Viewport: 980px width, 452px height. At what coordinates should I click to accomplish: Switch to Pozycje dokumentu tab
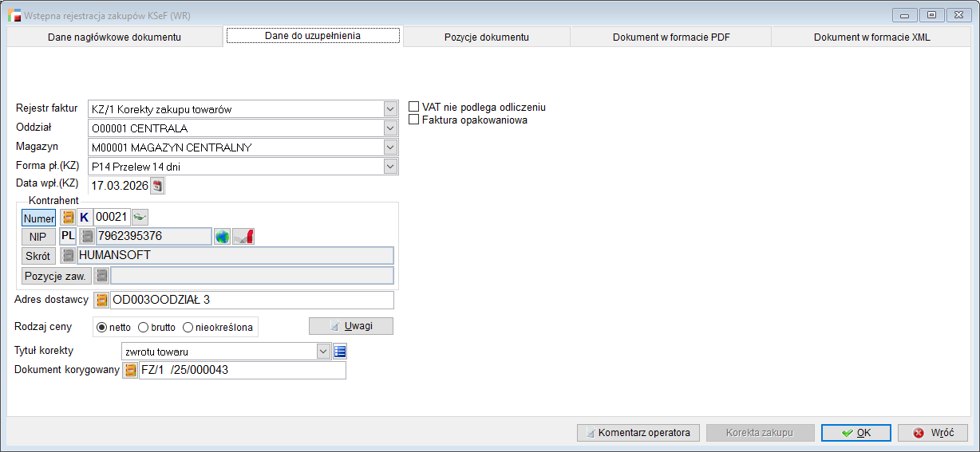click(486, 37)
